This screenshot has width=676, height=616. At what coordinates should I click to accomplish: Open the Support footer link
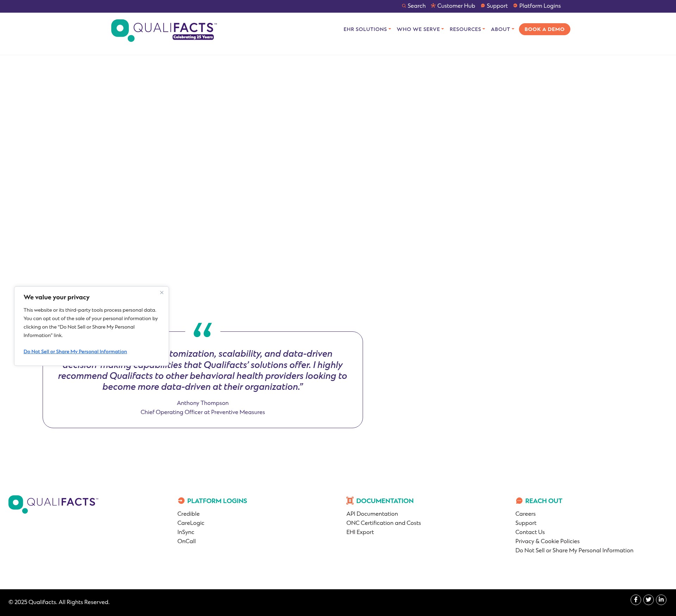point(526,523)
